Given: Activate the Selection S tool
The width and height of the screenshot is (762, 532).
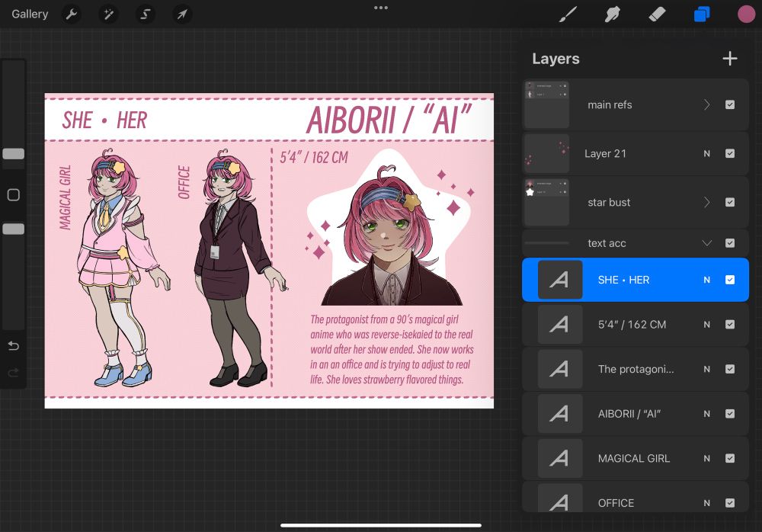Looking at the screenshot, I should [145, 14].
